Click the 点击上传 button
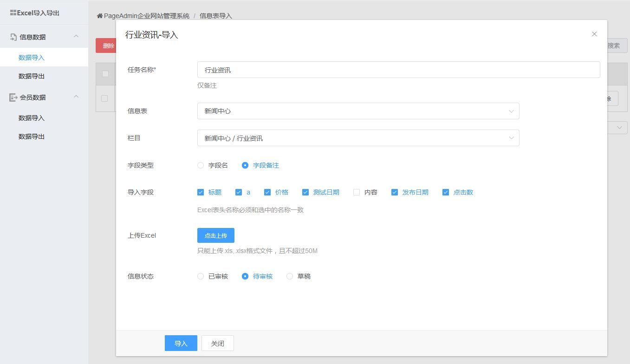This screenshot has width=630, height=364. pyautogui.click(x=215, y=235)
